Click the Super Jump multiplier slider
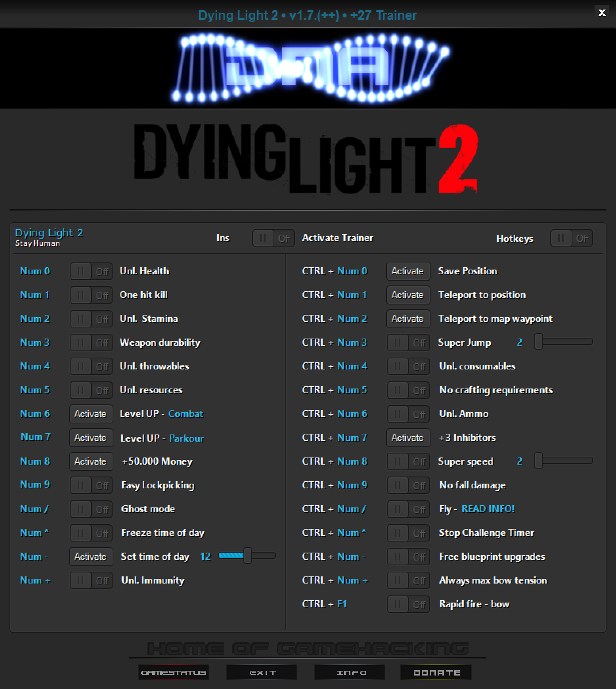 click(x=564, y=342)
